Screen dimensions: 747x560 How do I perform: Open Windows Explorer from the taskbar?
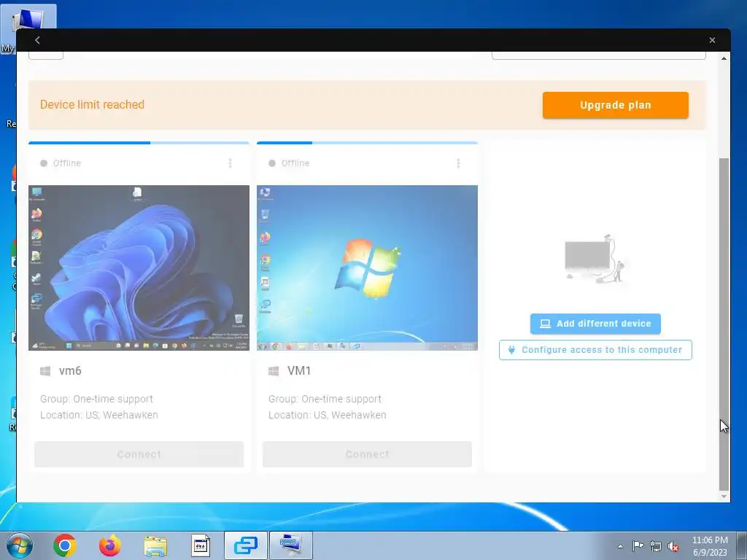[155, 545]
